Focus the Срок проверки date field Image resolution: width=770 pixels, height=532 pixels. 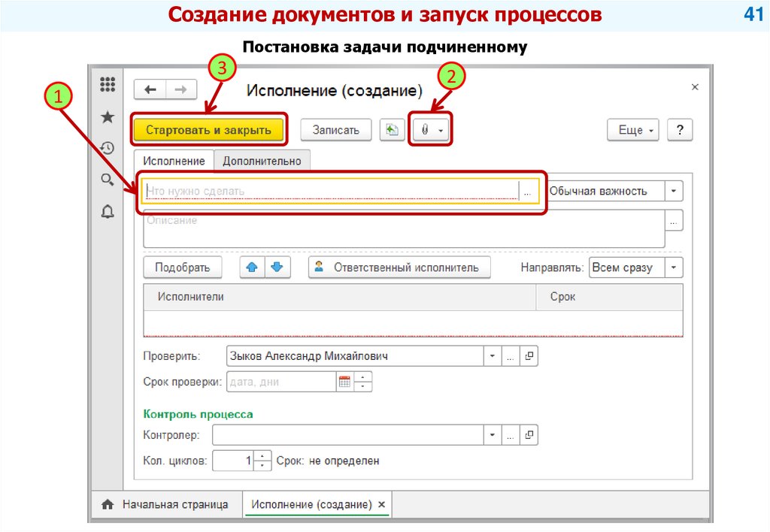tap(282, 382)
